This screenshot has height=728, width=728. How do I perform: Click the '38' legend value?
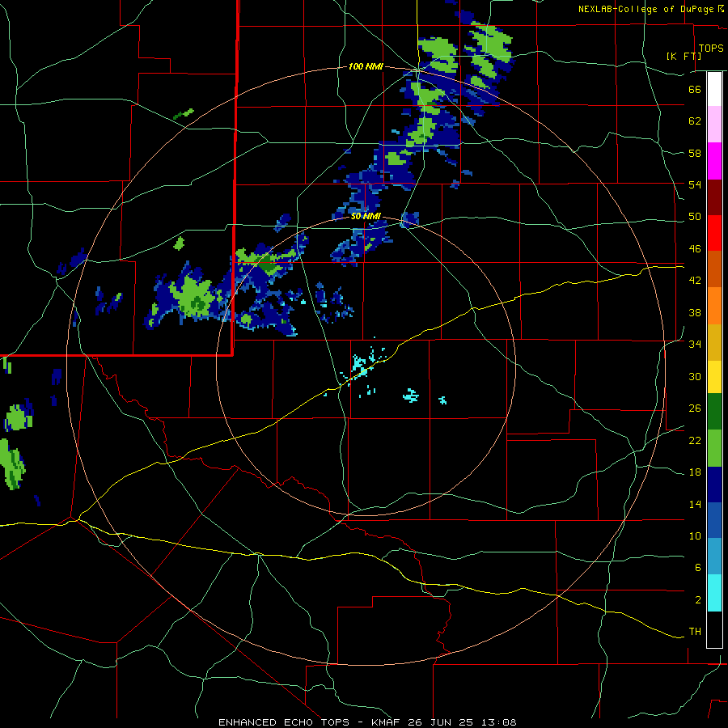695,312
